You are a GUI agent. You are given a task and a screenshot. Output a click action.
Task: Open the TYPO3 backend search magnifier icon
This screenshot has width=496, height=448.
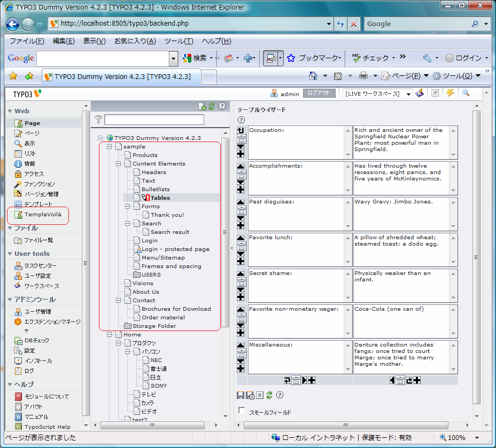coord(466,93)
